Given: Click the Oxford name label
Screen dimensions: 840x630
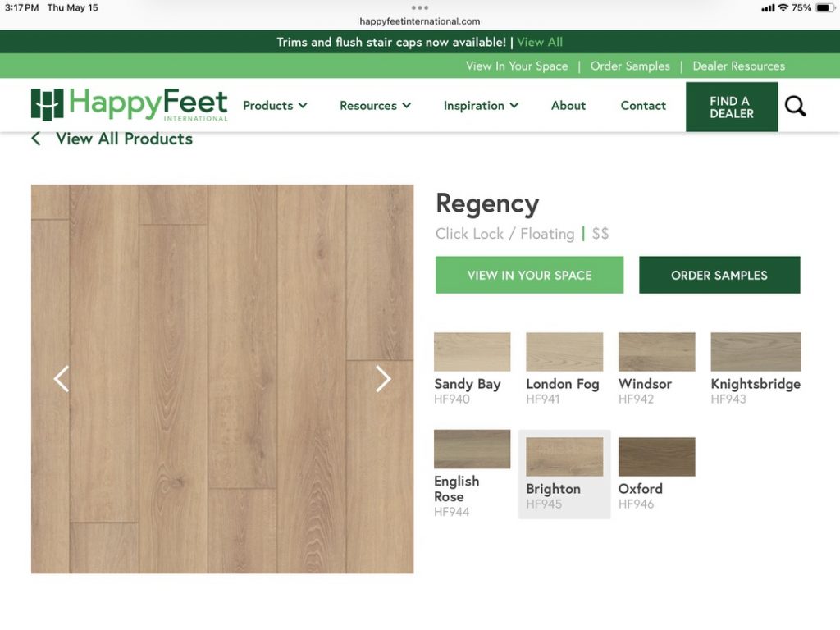Looking at the screenshot, I should coord(640,489).
